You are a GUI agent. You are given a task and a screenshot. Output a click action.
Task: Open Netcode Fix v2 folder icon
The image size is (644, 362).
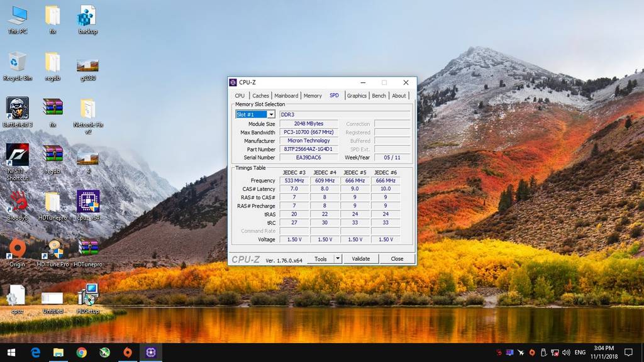87,116
